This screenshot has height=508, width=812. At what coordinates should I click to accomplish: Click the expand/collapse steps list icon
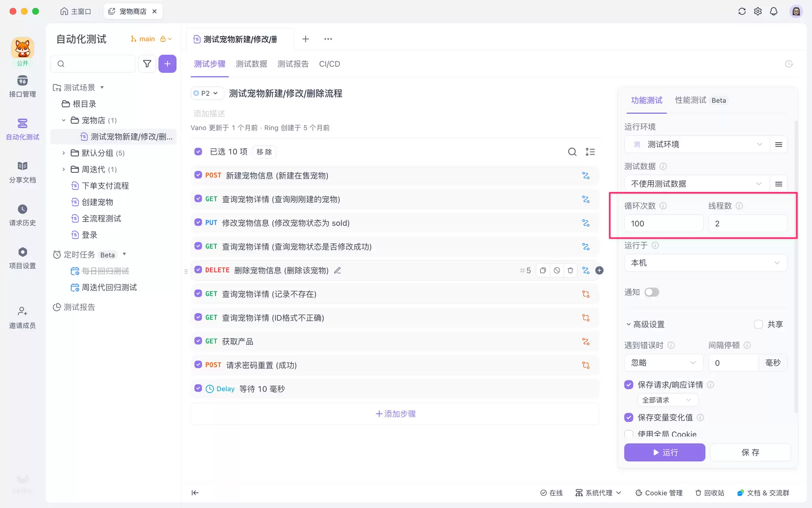point(590,152)
